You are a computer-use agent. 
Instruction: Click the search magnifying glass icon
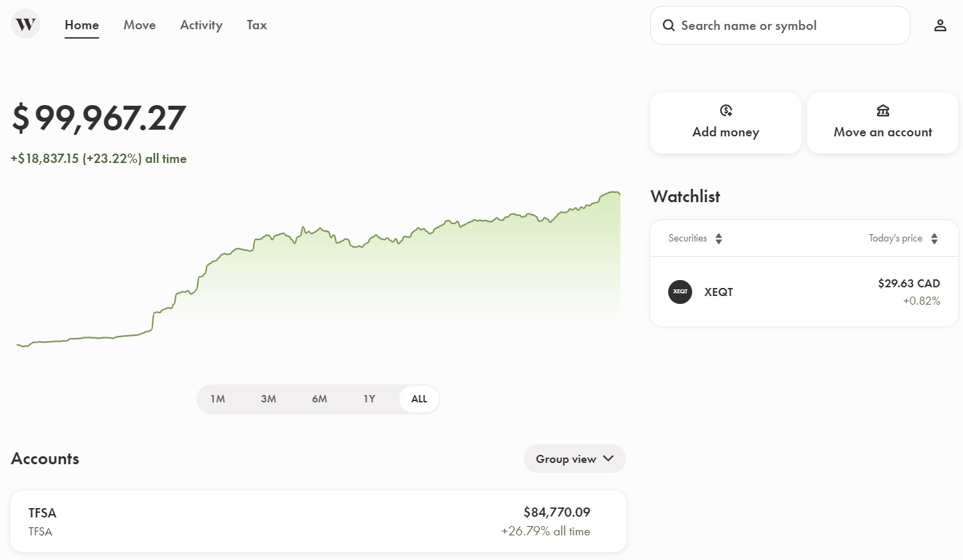(669, 25)
